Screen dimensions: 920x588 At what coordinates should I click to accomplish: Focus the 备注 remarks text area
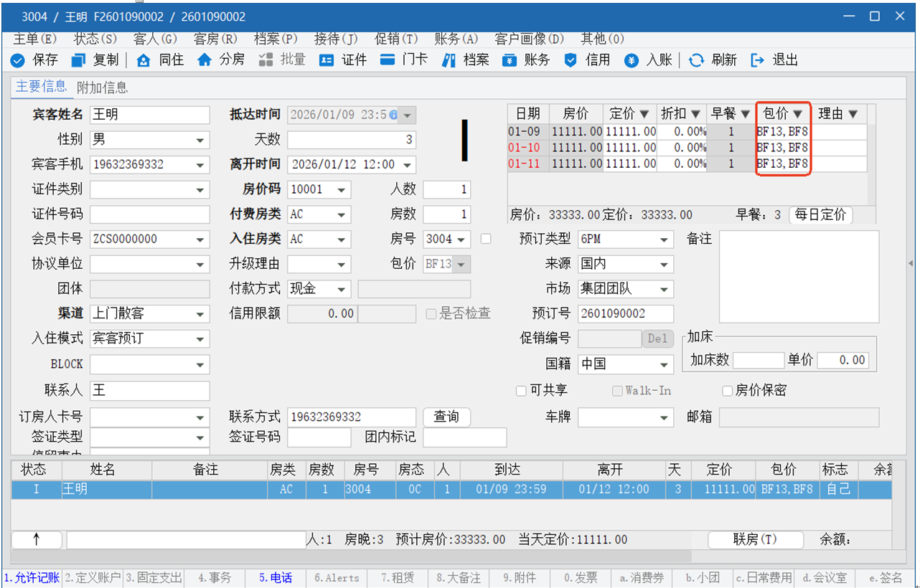pyautogui.click(x=799, y=277)
